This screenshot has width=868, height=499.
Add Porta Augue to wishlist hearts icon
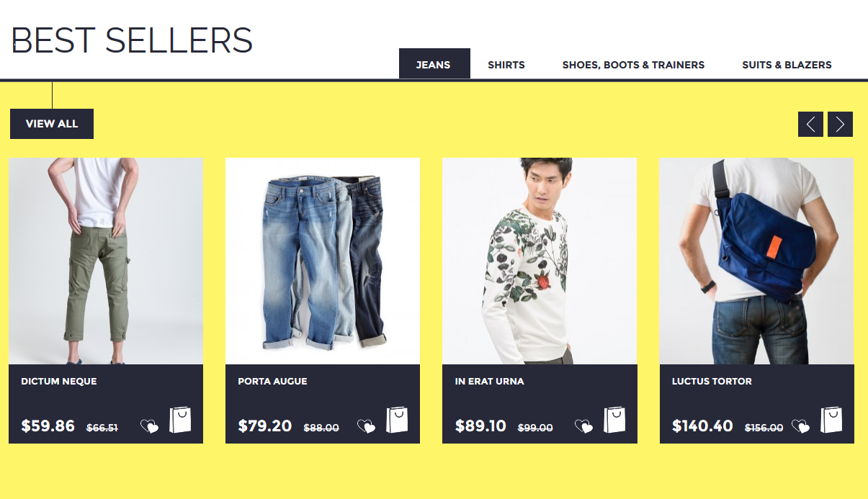pyautogui.click(x=366, y=426)
